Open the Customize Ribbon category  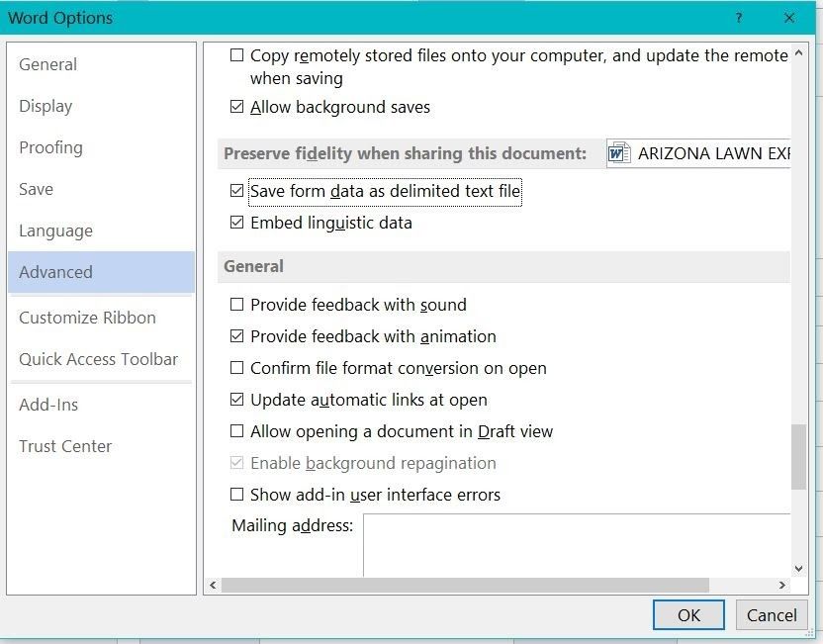coord(87,318)
